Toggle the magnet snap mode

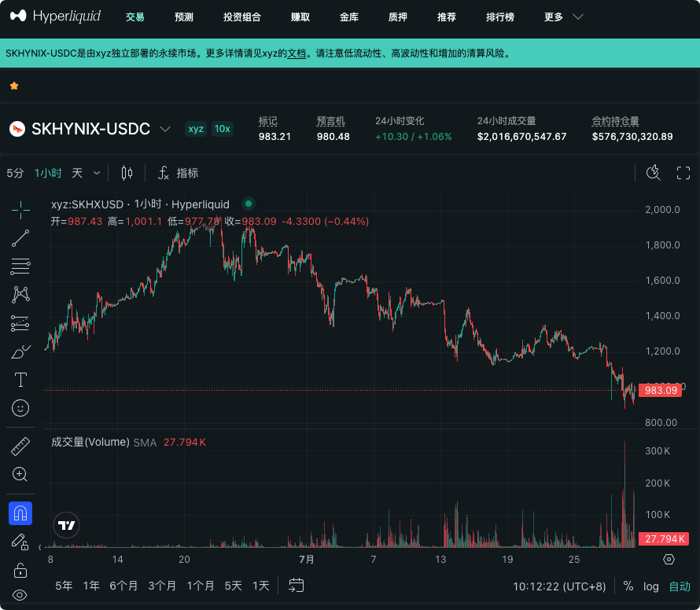tap(20, 513)
